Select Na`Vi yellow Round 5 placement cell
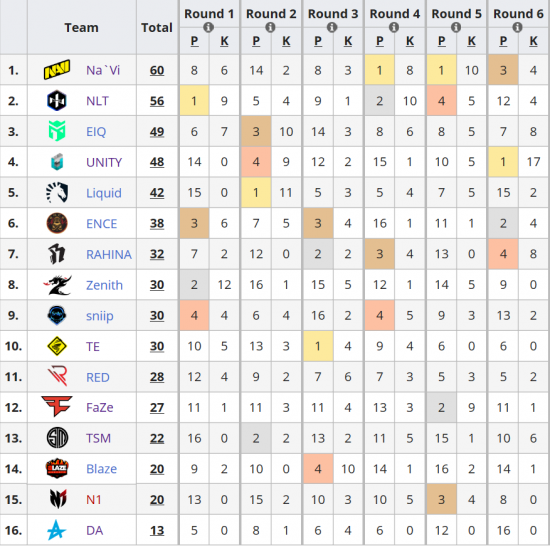550x546 pixels. [x=441, y=70]
